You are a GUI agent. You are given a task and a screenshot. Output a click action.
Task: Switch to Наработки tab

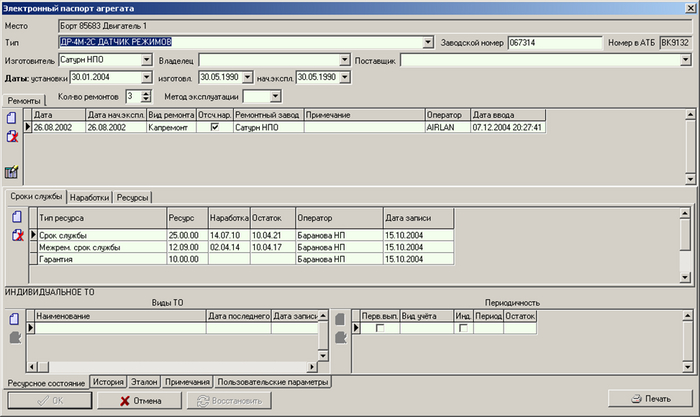point(89,197)
